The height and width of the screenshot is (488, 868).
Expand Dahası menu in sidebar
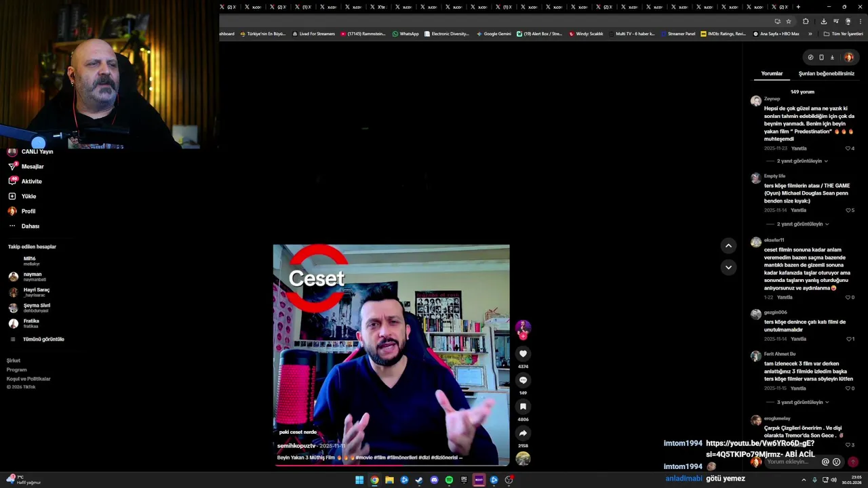23,226
